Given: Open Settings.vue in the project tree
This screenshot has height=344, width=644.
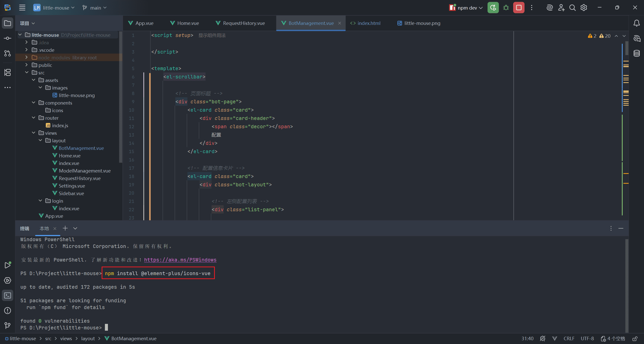Looking at the screenshot, I should click(x=72, y=186).
